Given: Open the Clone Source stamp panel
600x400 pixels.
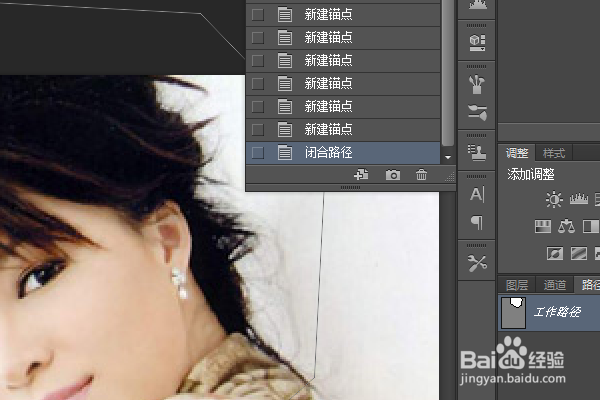Looking at the screenshot, I should pyautogui.click(x=477, y=152).
